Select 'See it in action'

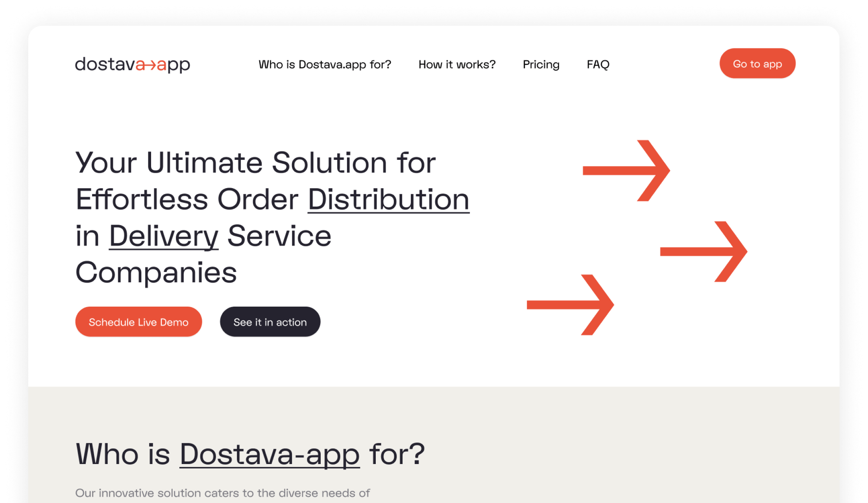click(x=270, y=322)
